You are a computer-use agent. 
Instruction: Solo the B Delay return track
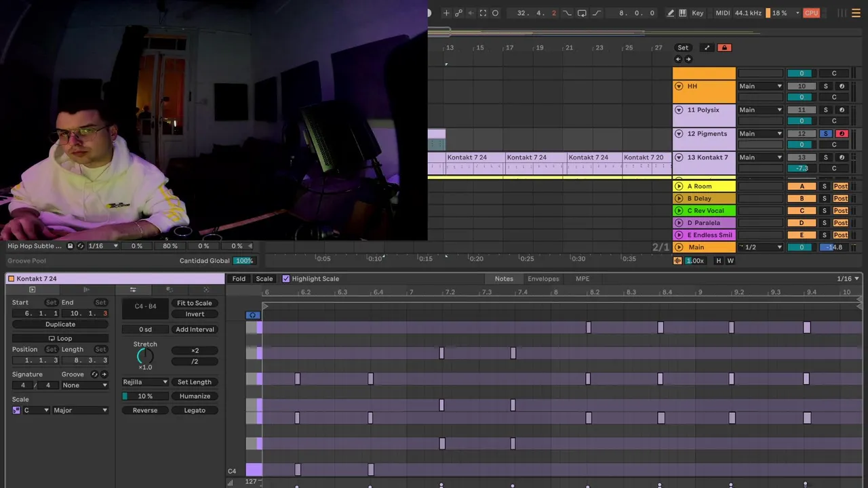(825, 199)
